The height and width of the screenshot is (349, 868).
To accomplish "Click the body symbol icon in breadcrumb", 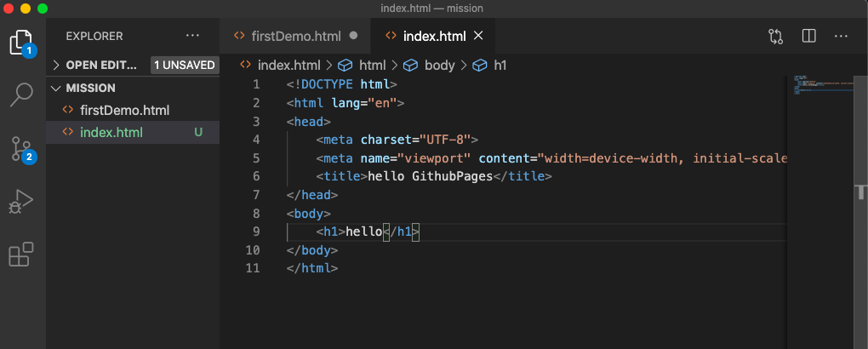I will [x=410, y=66].
